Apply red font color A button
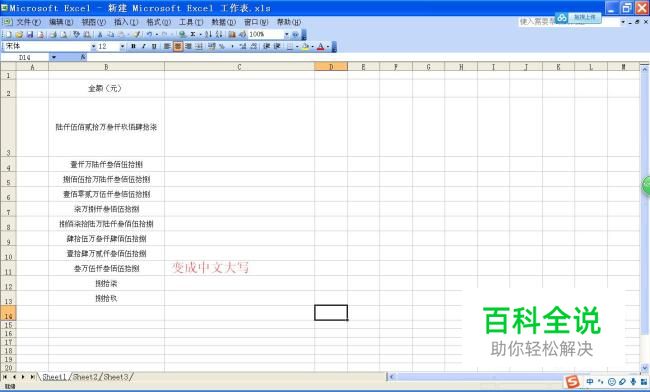650x392 pixels. [320, 46]
